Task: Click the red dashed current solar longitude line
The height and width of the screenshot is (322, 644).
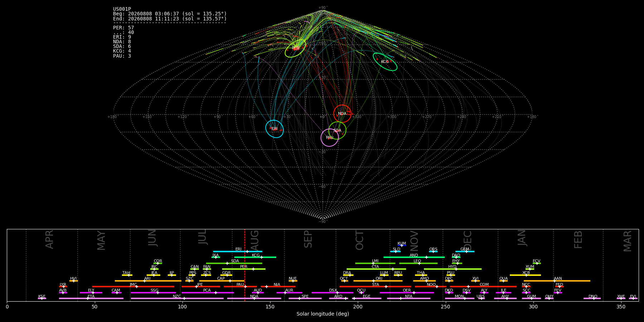Action: point(245,265)
